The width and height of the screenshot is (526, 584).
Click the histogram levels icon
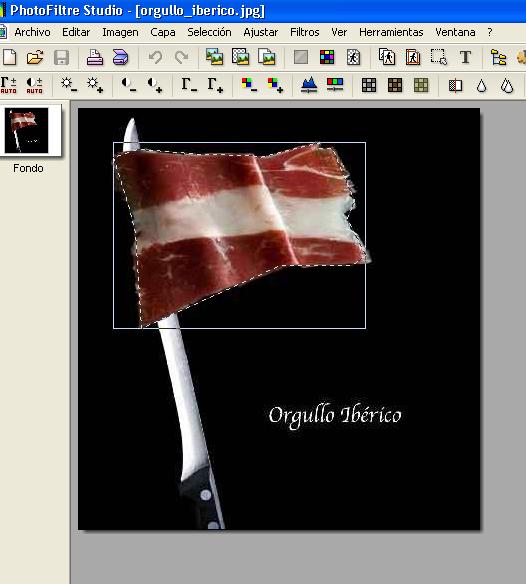pos(309,85)
